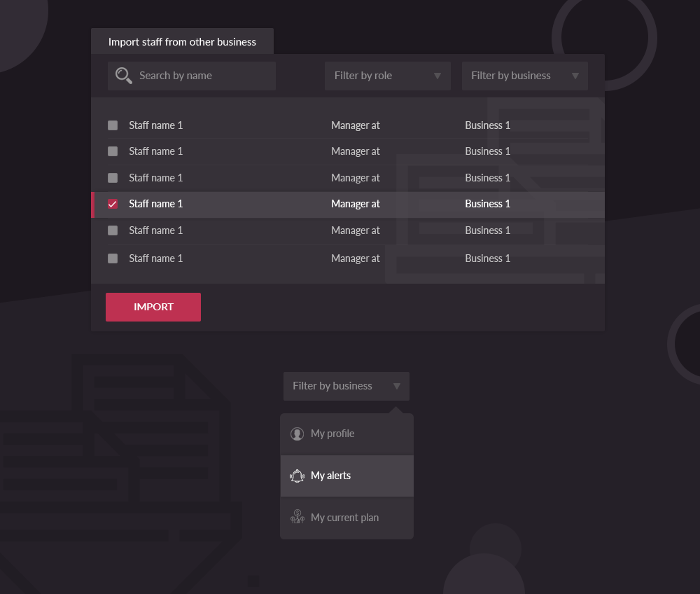The height and width of the screenshot is (594, 700).
Task: Click the IMPORT button
Action: (x=153, y=308)
